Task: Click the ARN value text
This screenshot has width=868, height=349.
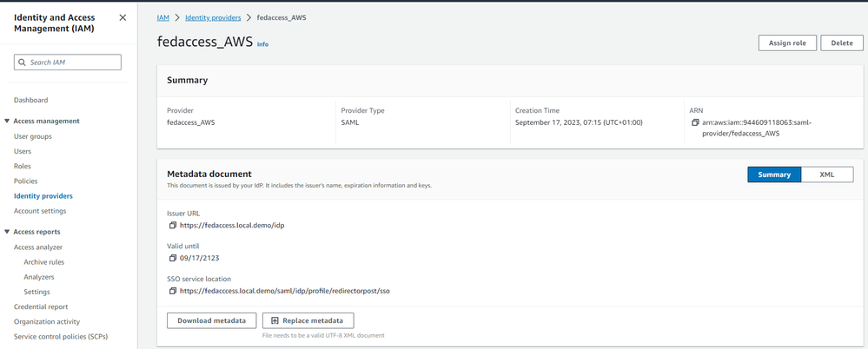Action: pos(756,128)
